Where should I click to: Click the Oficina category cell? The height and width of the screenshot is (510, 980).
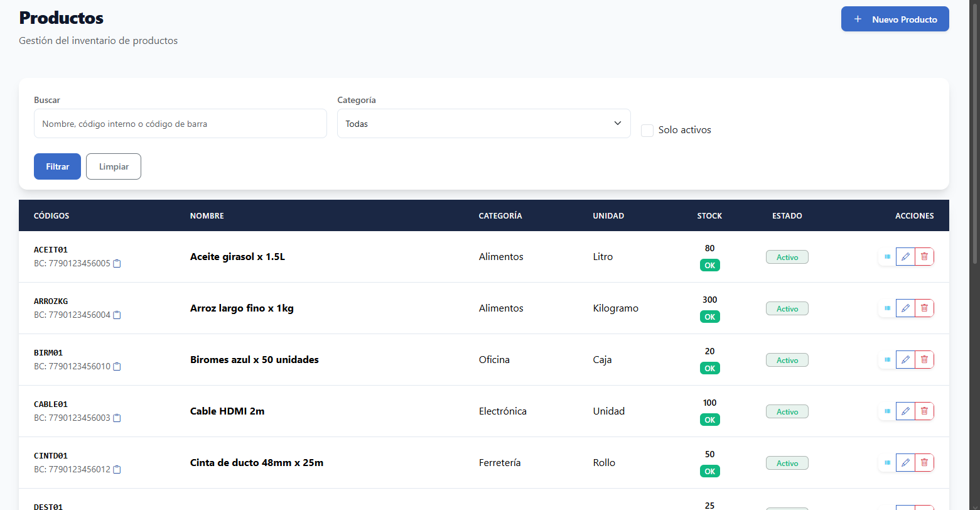(495, 360)
